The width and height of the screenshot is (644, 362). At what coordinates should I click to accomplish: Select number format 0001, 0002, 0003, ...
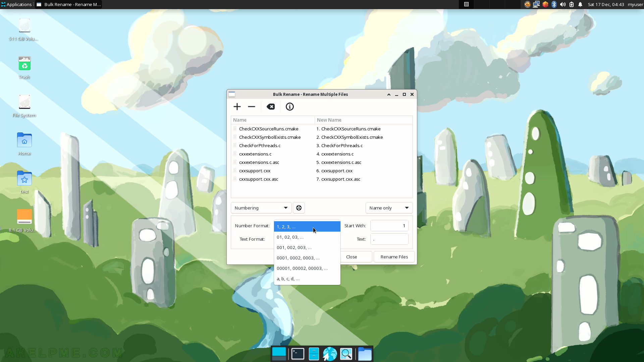point(307,258)
